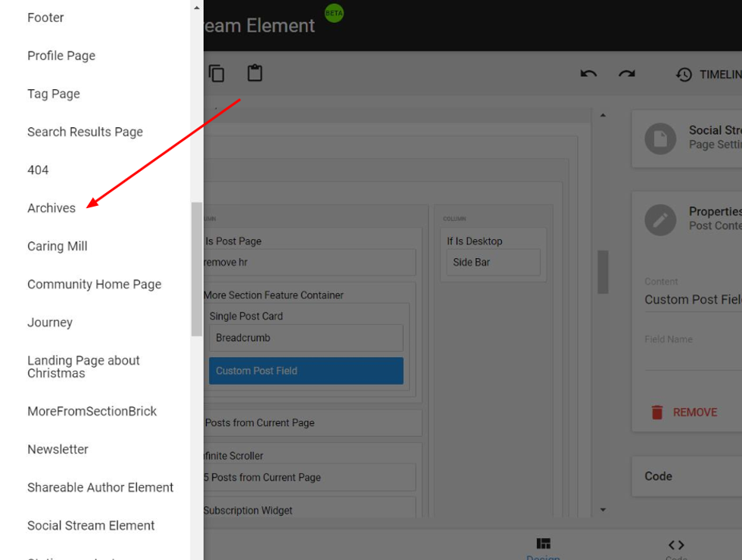Expand the Code panel

click(x=685, y=476)
